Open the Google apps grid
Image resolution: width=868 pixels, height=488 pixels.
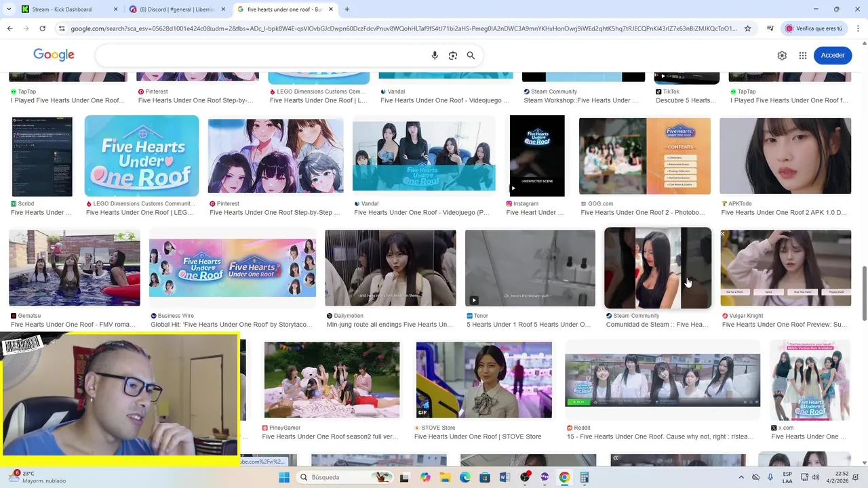803,56
